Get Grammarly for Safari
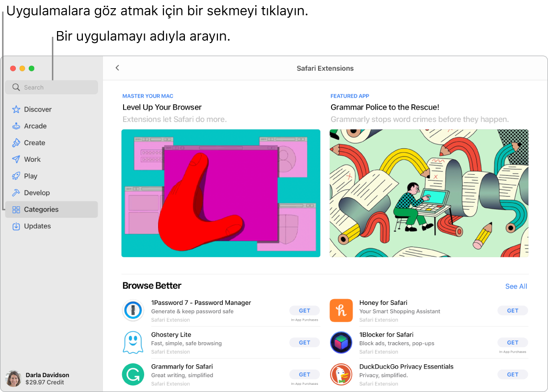The height and width of the screenshot is (392, 548). coord(304,375)
